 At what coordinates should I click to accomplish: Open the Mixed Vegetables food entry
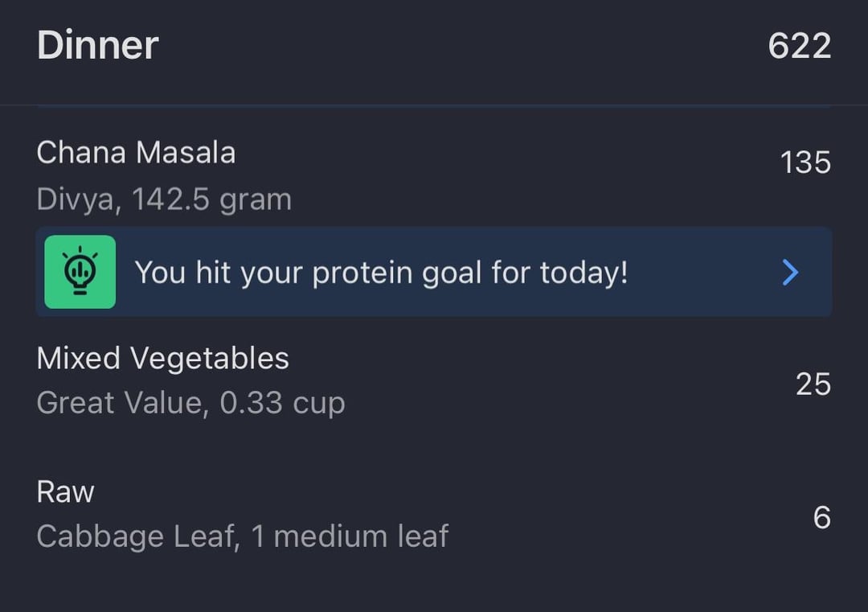(x=162, y=358)
